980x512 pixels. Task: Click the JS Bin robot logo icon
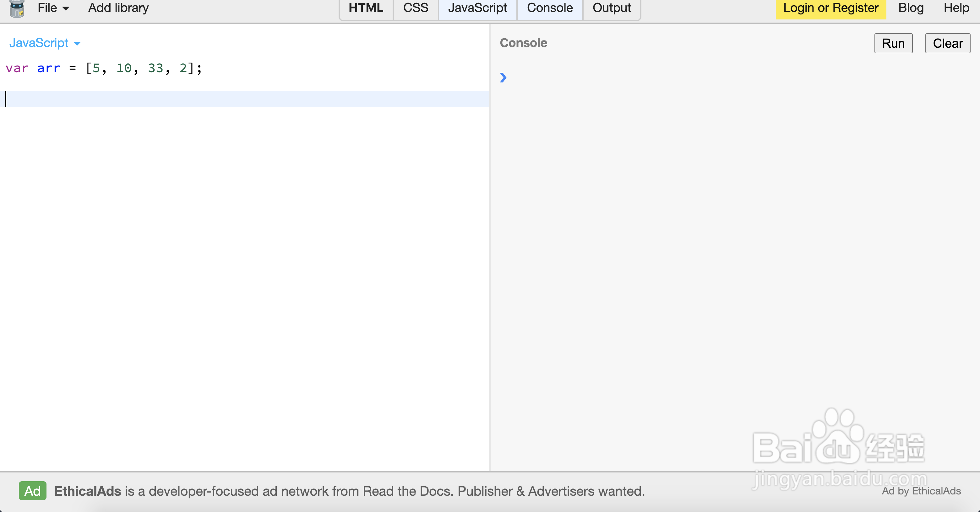tap(17, 8)
